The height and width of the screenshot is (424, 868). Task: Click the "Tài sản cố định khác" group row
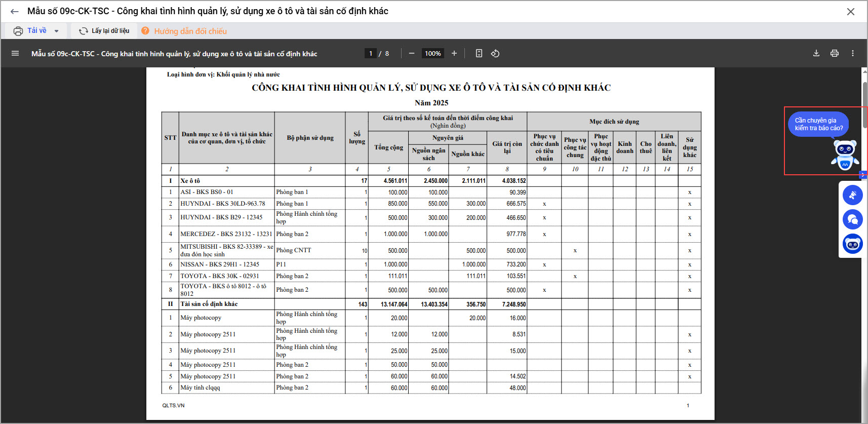tap(431, 304)
